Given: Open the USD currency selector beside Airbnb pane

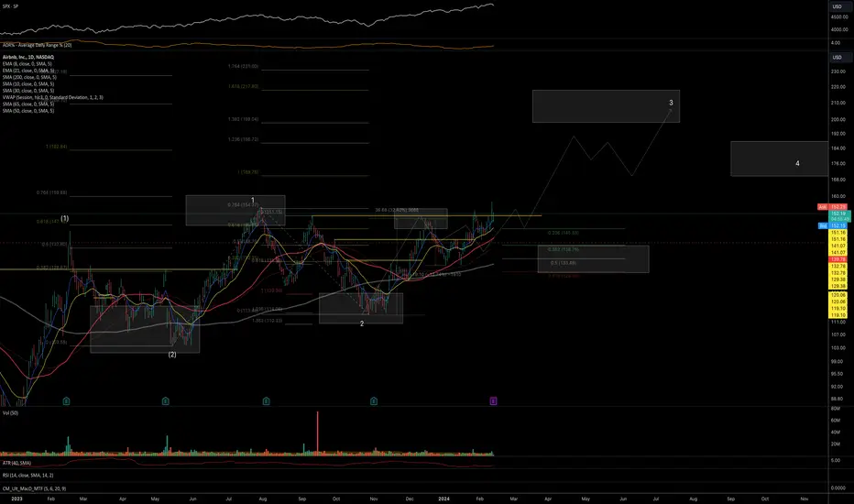Looking at the screenshot, I should point(838,57).
